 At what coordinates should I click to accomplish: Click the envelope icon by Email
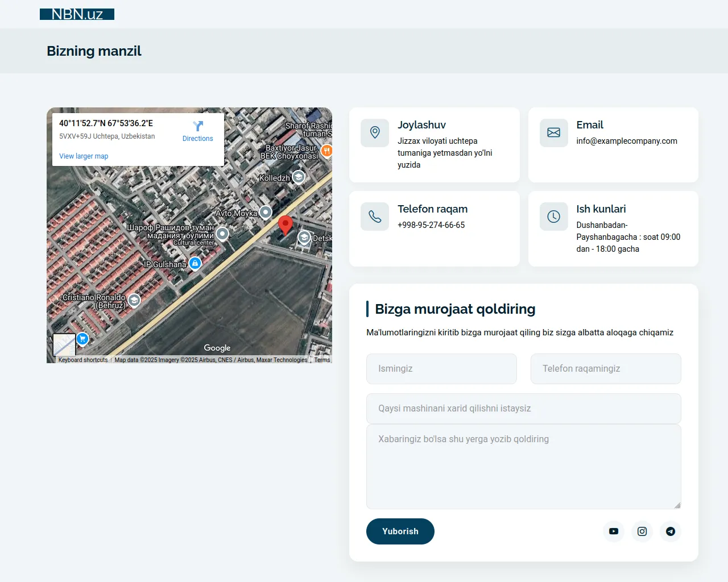click(x=553, y=132)
